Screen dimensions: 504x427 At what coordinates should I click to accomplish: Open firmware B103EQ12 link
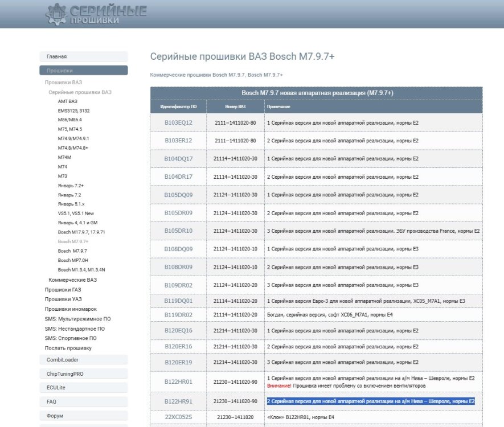click(x=178, y=123)
